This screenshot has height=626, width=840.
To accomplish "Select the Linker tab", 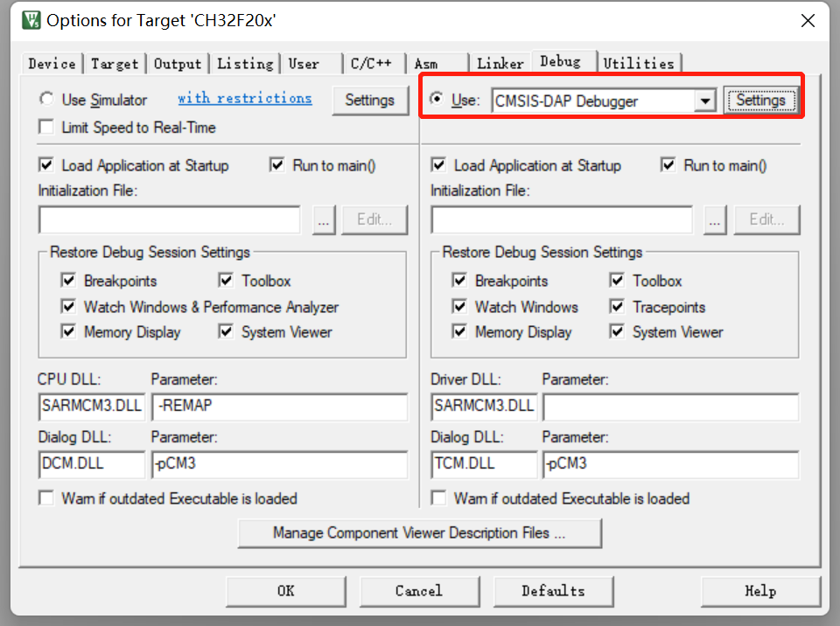I will (x=500, y=64).
